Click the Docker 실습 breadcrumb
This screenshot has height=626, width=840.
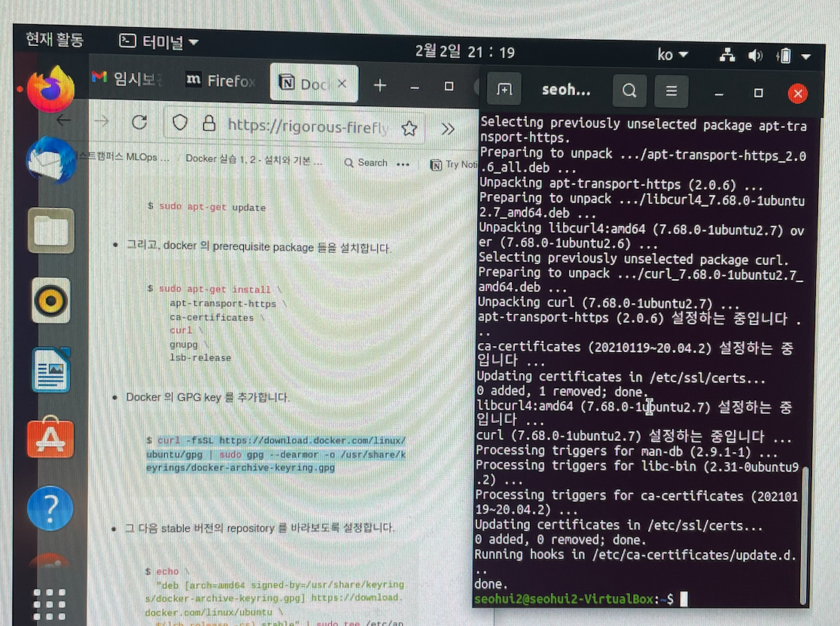pos(254,159)
